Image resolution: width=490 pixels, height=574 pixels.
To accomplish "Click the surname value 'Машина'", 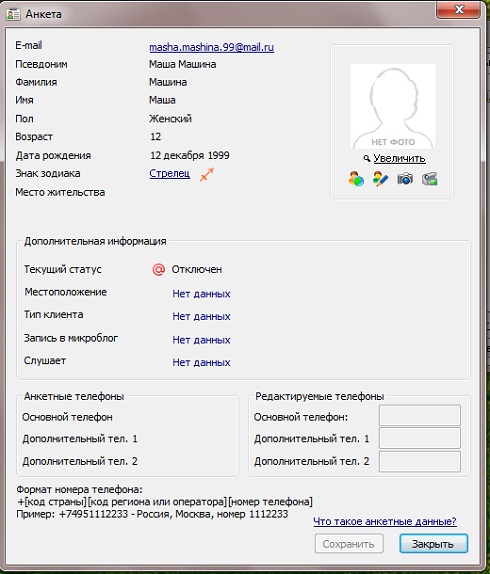I will coord(168,82).
